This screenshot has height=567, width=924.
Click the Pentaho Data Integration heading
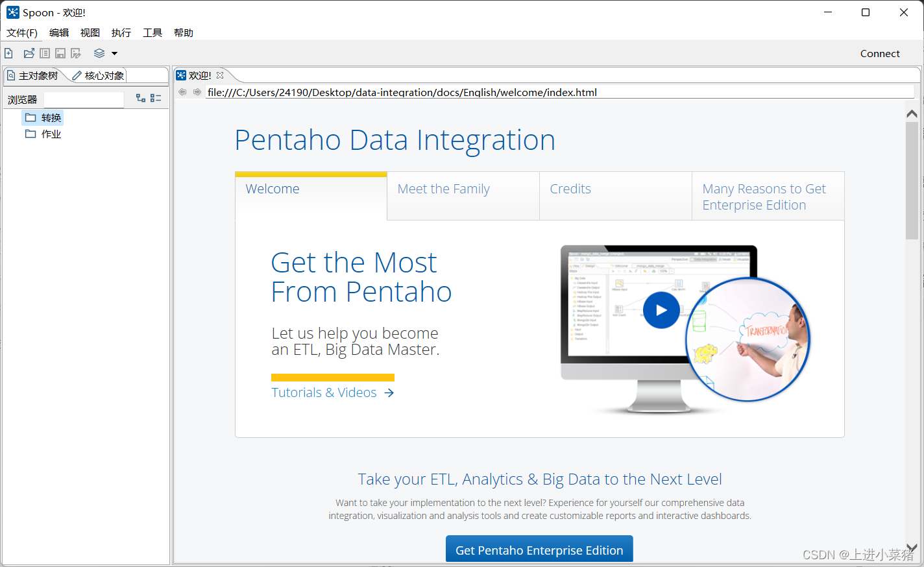395,139
